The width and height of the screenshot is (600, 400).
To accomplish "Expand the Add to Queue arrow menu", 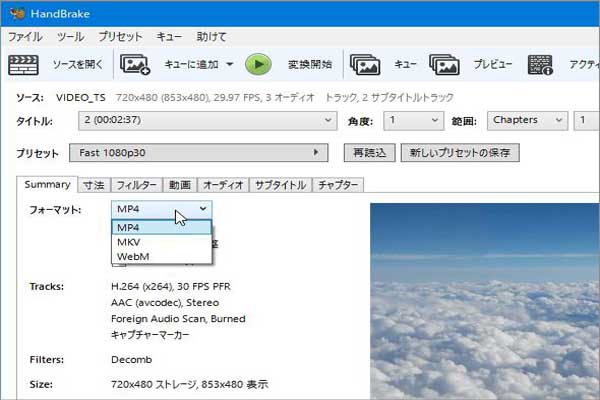I will (x=230, y=65).
